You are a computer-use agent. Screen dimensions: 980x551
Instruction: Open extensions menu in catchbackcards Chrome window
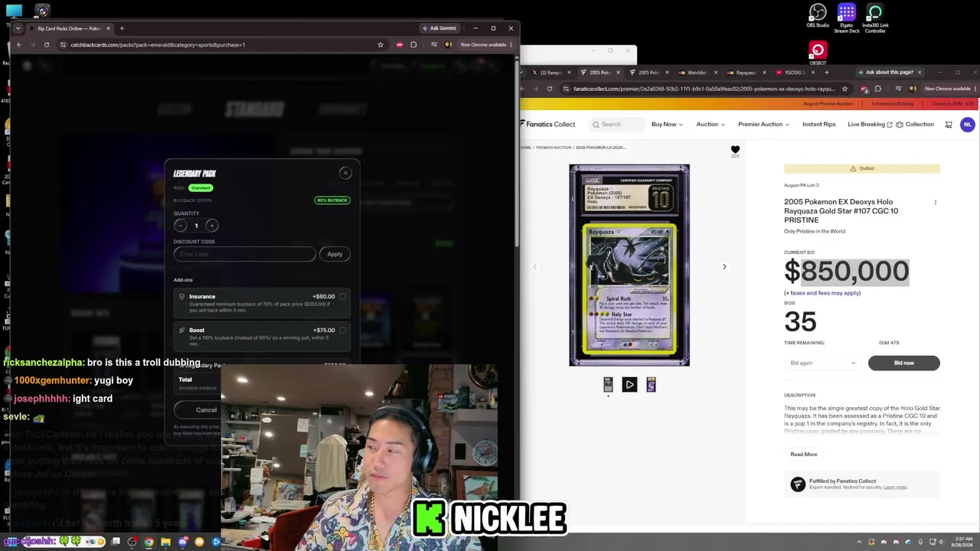click(413, 44)
